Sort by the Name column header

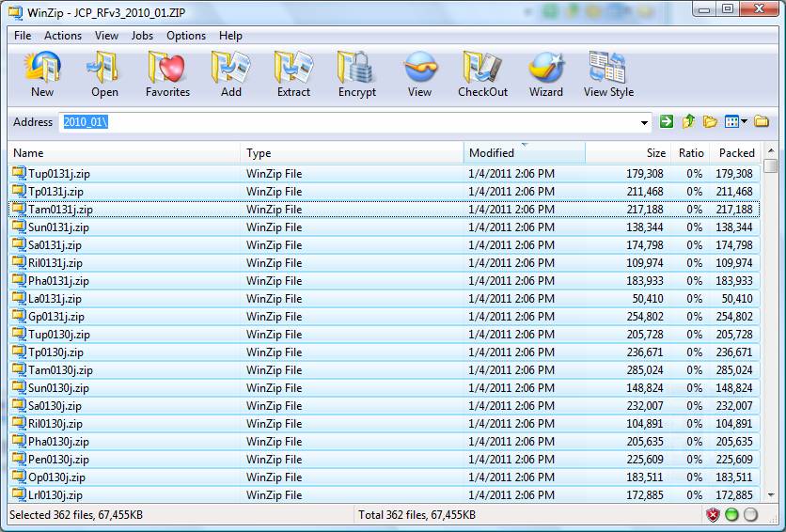point(124,153)
